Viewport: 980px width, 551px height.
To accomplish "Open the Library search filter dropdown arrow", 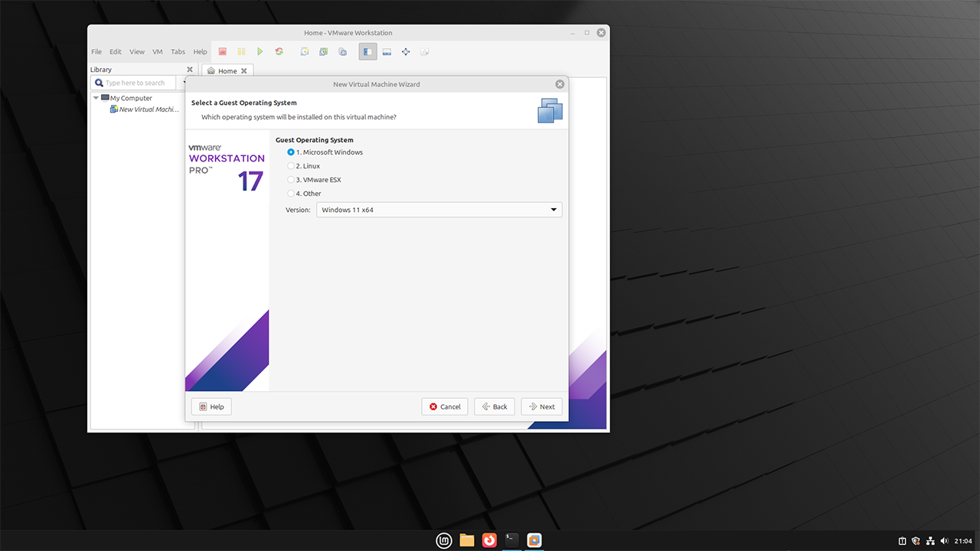I will pyautogui.click(x=184, y=83).
